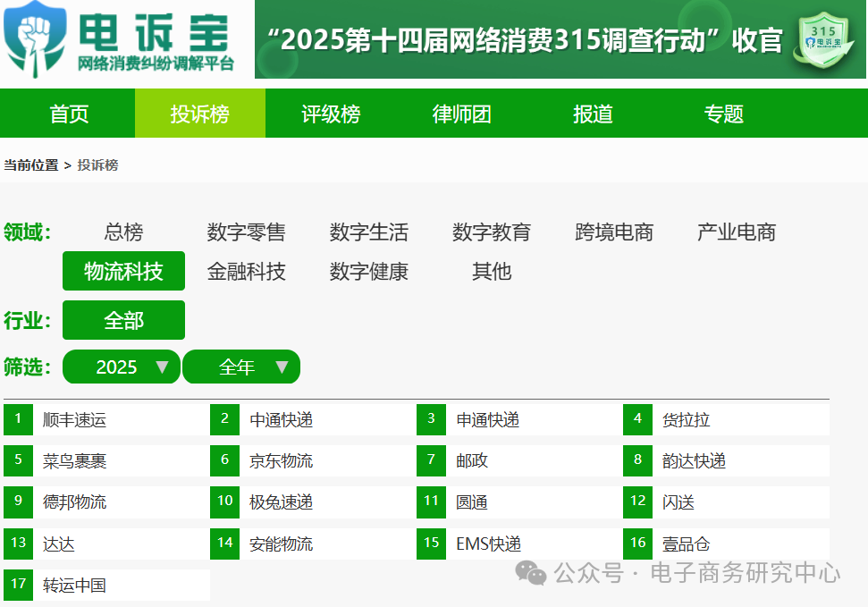868x607 pixels.
Task: Expand the year filter arrow triangle
Action: coord(161,367)
